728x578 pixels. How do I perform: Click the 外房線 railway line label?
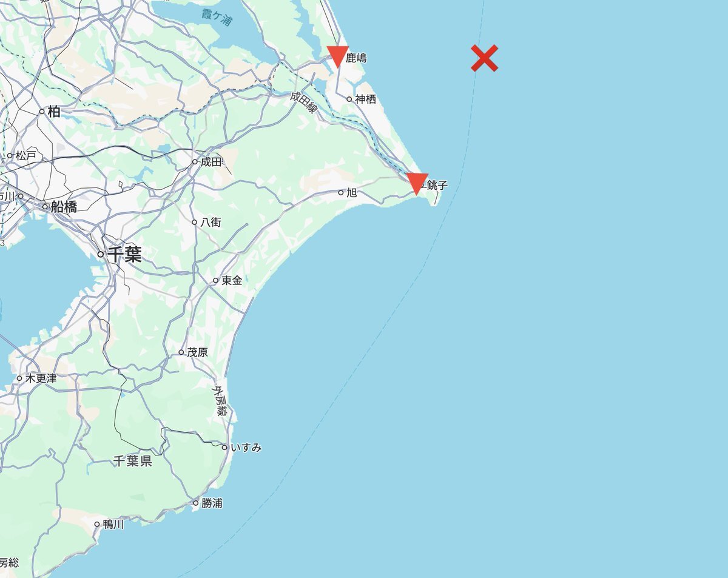click(220, 401)
